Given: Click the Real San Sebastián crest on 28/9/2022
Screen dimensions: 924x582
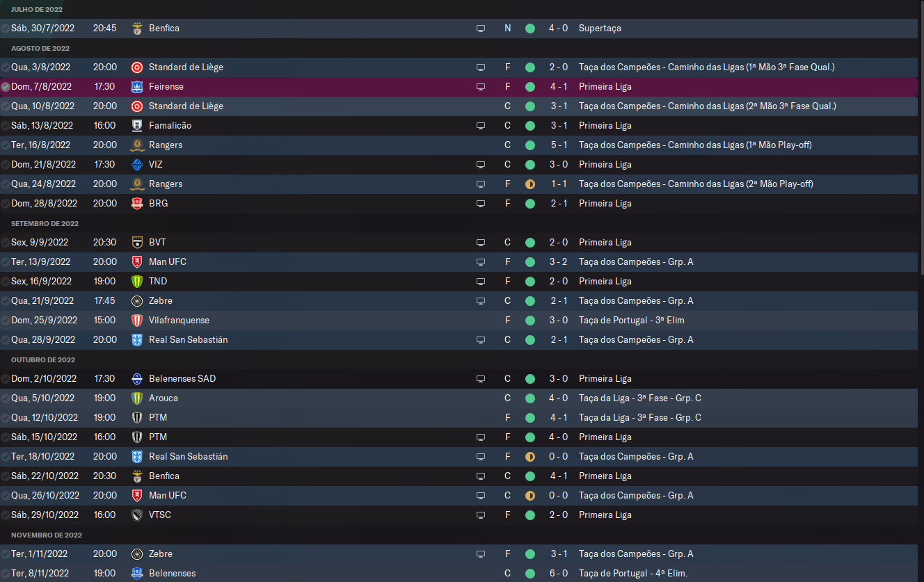Looking at the screenshot, I should [x=137, y=340].
